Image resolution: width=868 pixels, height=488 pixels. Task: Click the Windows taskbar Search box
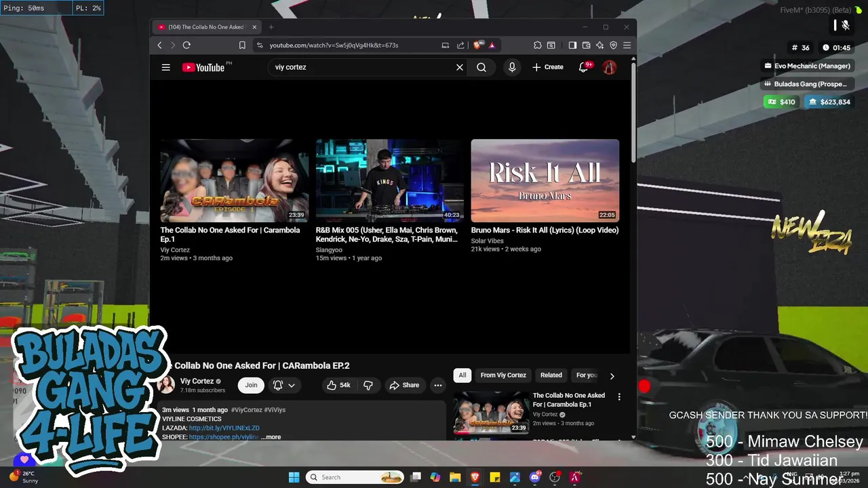[356, 477]
